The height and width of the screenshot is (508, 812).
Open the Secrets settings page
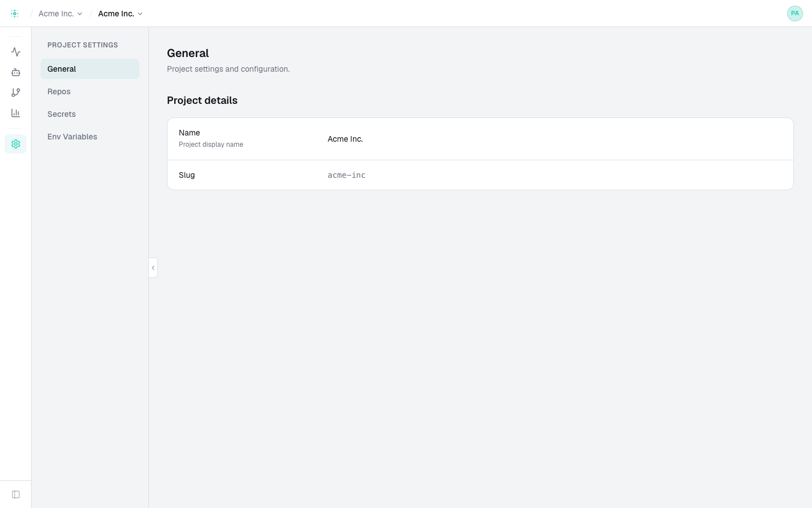pyautogui.click(x=90, y=114)
